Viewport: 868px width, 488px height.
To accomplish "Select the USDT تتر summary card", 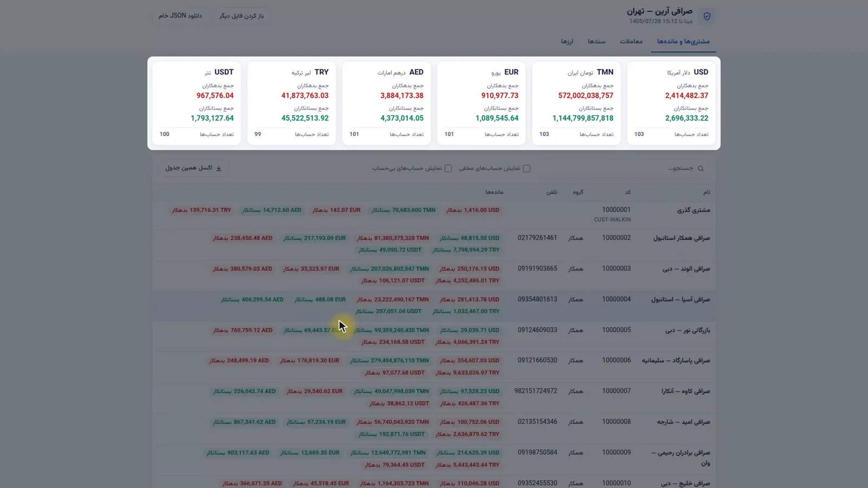I will (x=196, y=103).
